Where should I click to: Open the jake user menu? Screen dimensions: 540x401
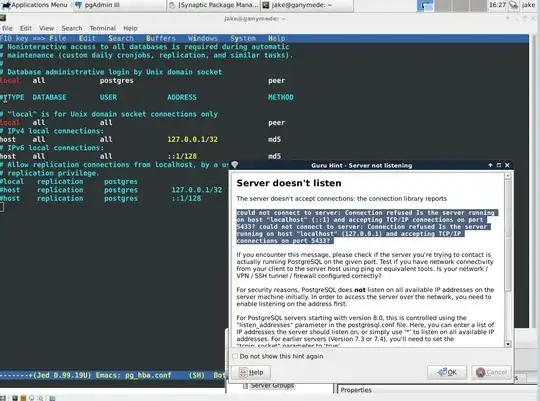click(x=528, y=5)
